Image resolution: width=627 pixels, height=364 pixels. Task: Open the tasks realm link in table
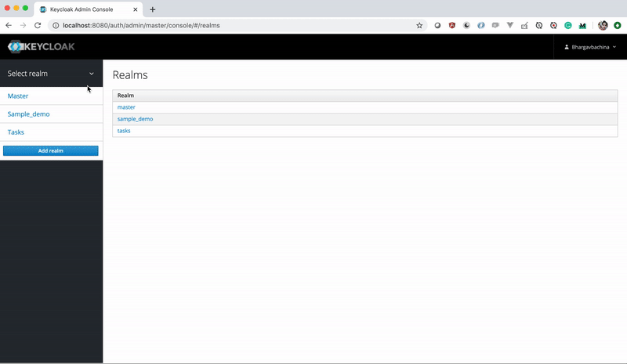coord(124,131)
